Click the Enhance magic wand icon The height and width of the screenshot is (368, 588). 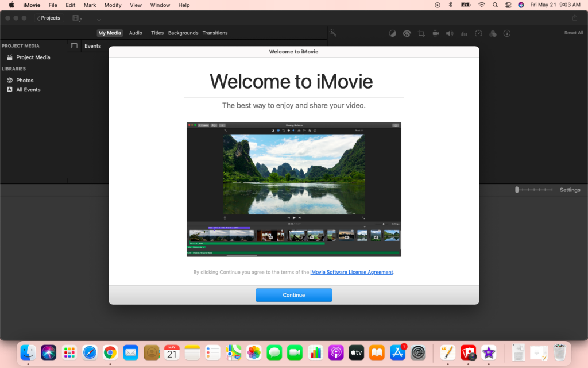(x=333, y=33)
